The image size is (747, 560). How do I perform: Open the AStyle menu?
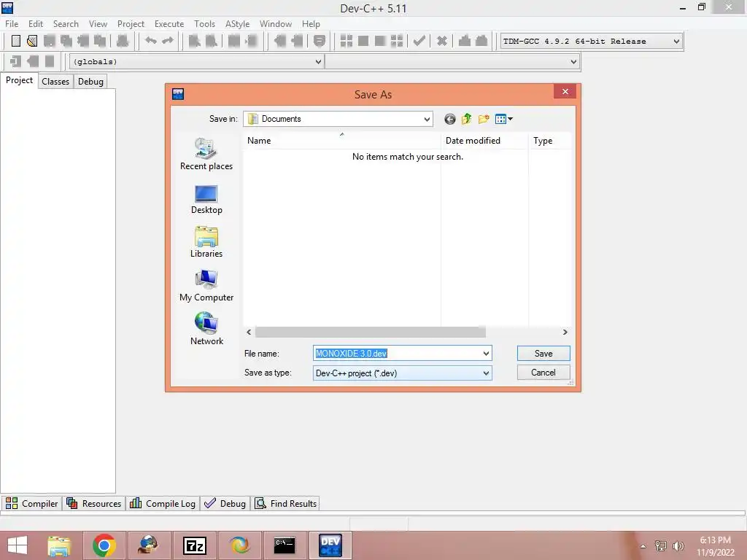coord(237,24)
